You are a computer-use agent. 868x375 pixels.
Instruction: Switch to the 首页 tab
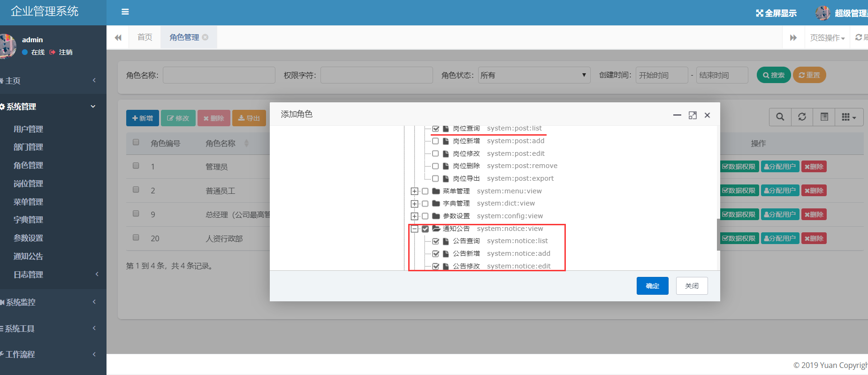[x=145, y=37]
